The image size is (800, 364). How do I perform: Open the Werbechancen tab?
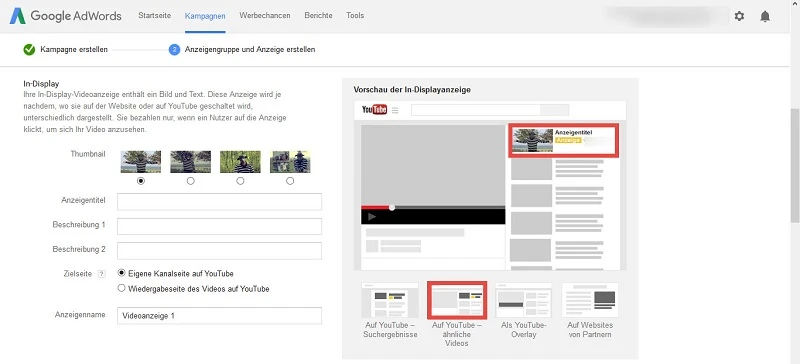pyautogui.click(x=265, y=15)
